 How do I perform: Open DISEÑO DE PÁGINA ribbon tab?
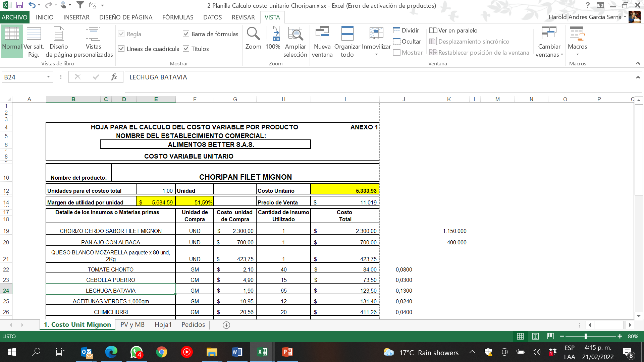[x=126, y=17]
